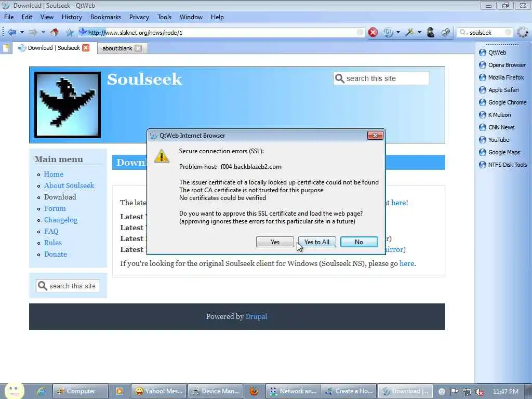The height and width of the screenshot is (399, 532).
Task: Click the toolbar icon left of search box
Action: click(x=445, y=33)
